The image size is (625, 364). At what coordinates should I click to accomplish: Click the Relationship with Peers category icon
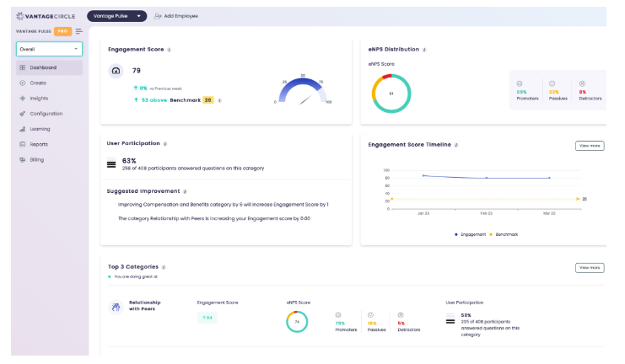pyautogui.click(x=115, y=308)
